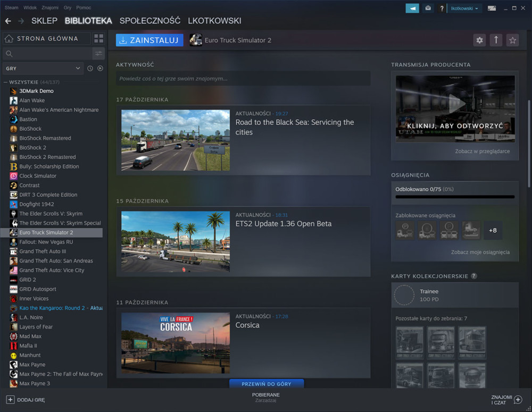The height and width of the screenshot is (412, 532).
Task: Open Road to the Black Sea news thumbnail
Action: point(176,140)
